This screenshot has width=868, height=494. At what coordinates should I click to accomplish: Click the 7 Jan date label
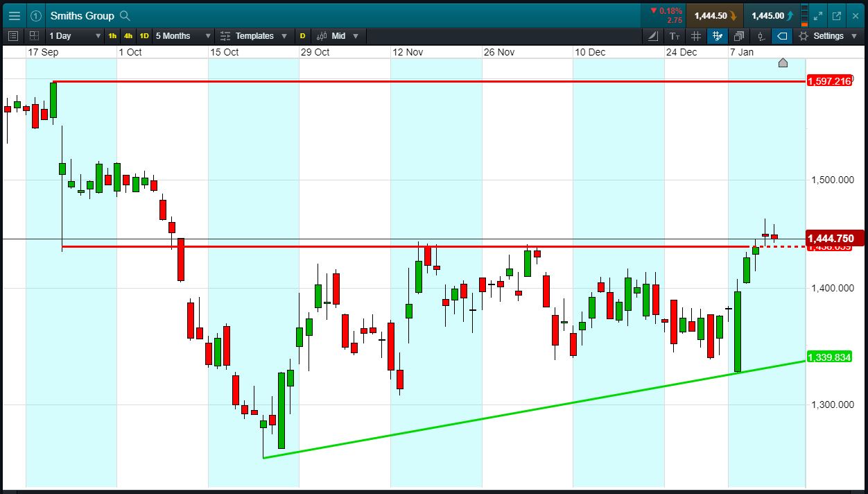point(741,52)
